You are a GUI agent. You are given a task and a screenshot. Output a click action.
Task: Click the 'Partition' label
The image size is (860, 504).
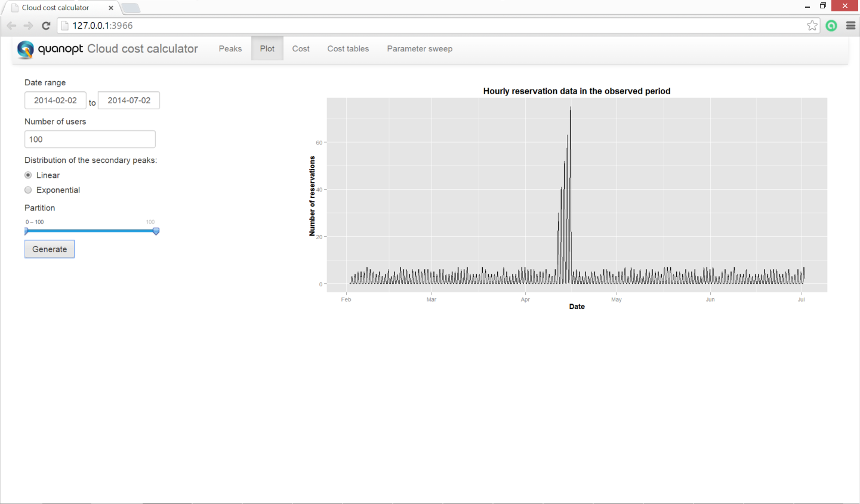[40, 208]
